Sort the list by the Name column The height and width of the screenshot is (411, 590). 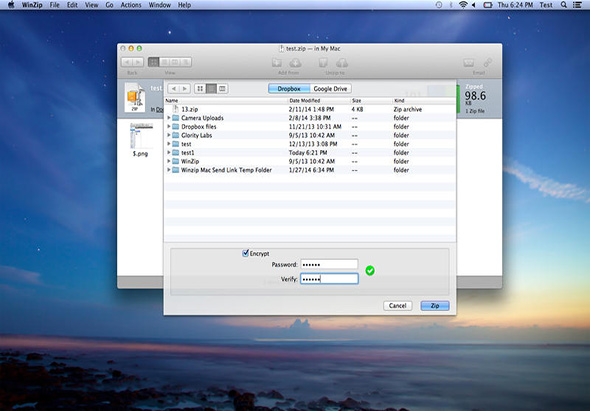click(226, 100)
